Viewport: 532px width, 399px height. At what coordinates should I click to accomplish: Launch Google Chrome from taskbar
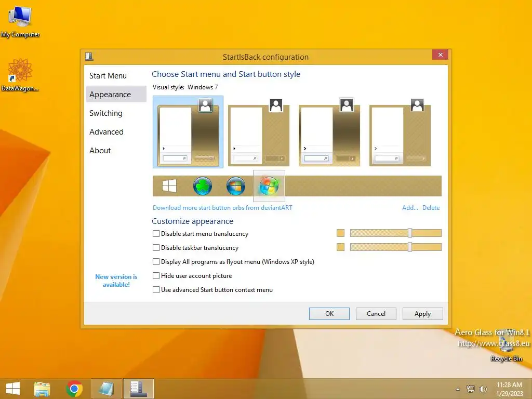pyautogui.click(x=74, y=389)
